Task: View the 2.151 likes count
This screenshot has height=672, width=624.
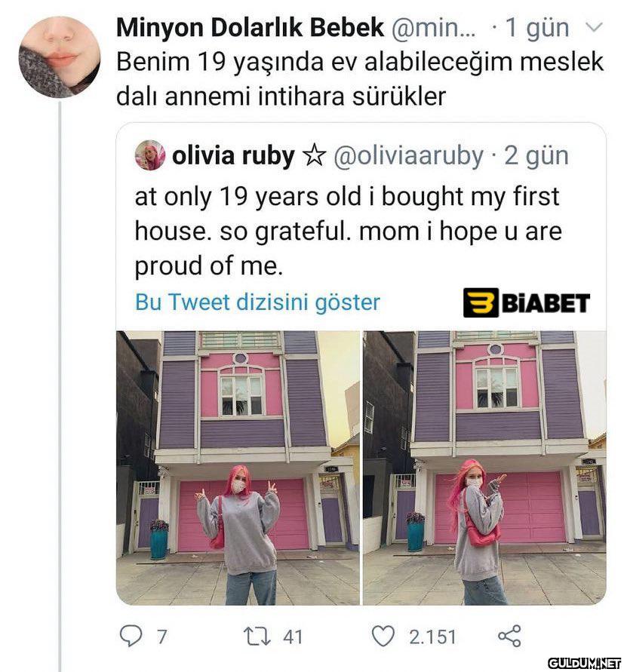Action: tap(432, 637)
